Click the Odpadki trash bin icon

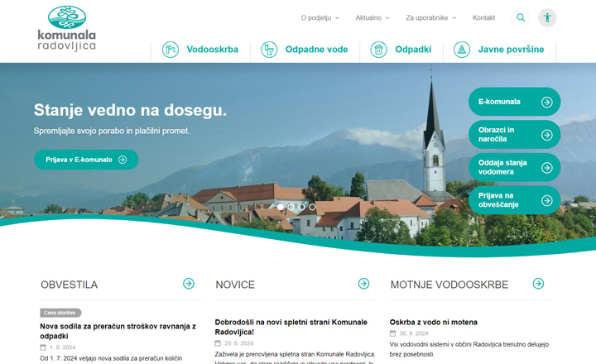[x=378, y=50]
